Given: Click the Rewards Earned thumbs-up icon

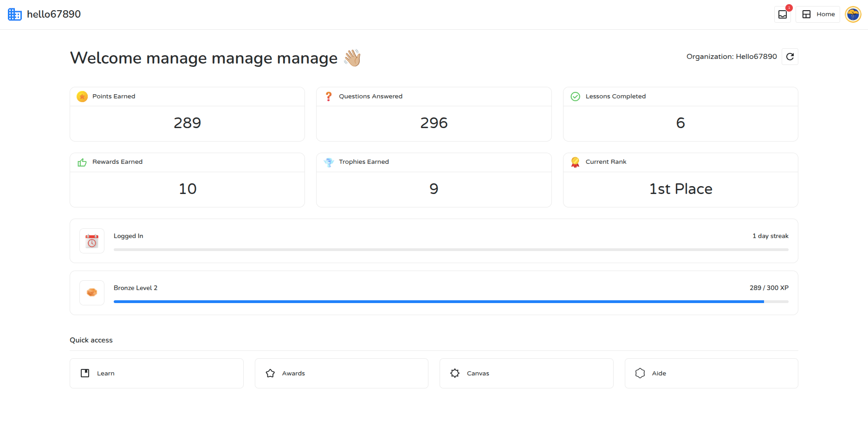Looking at the screenshot, I should click(82, 162).
